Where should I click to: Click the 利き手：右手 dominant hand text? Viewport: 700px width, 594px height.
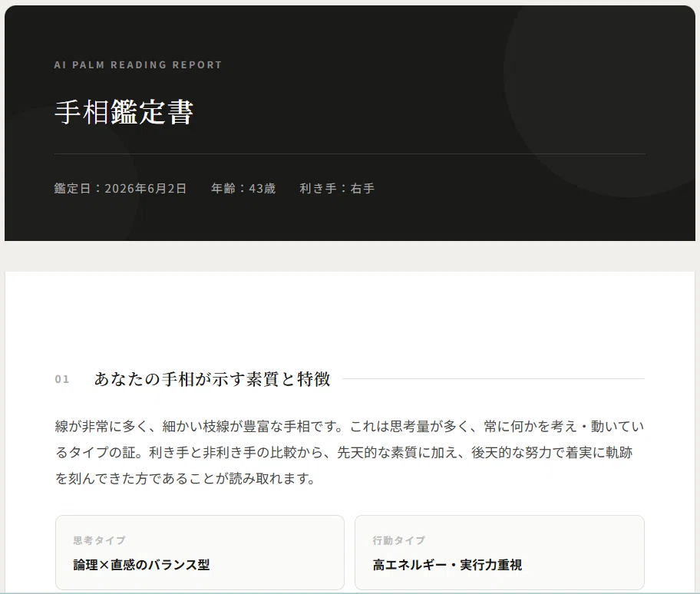337,188
